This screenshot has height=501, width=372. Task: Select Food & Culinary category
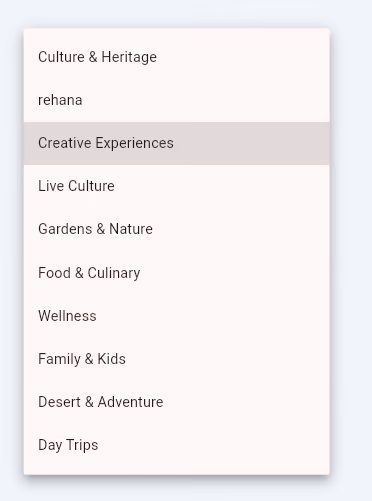point(177,273)
